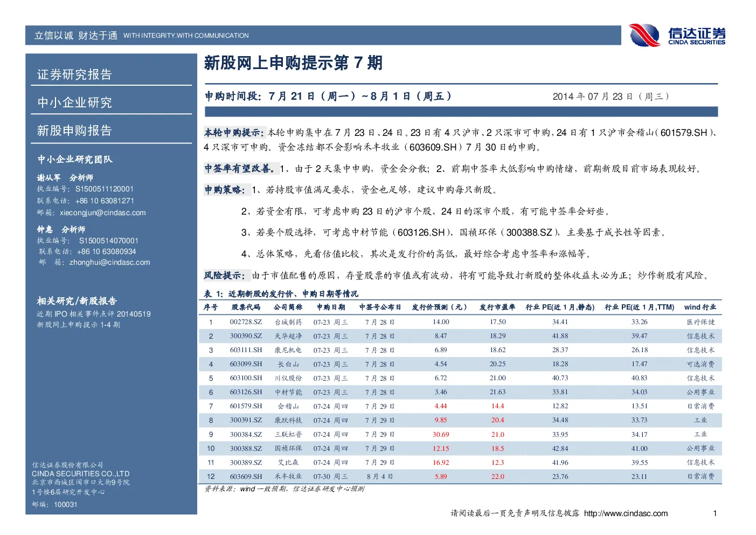Click the related report 近期IPO相关事件点评 20140519
756x535 pixels.
pyautogui.click(x=94, y=314)
